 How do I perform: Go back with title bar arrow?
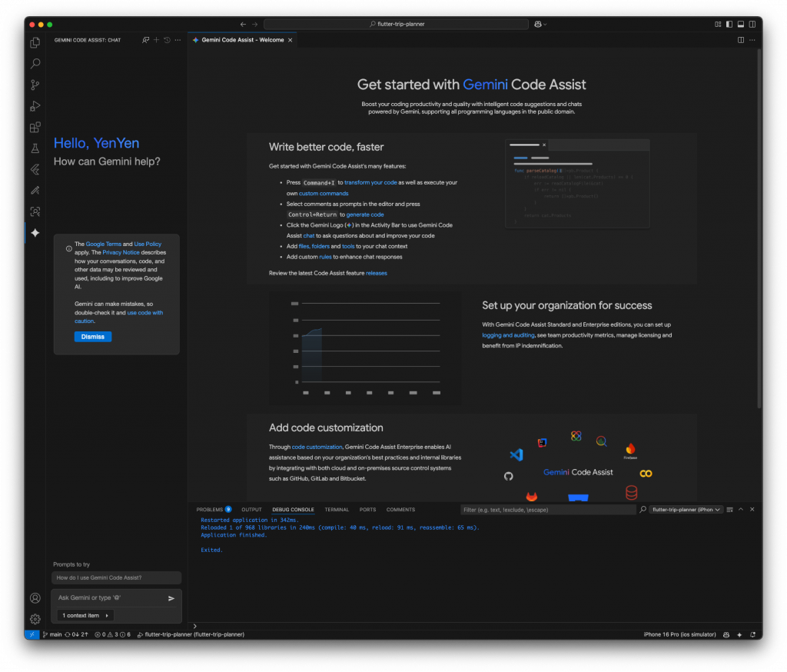click(x=243, y=24)
